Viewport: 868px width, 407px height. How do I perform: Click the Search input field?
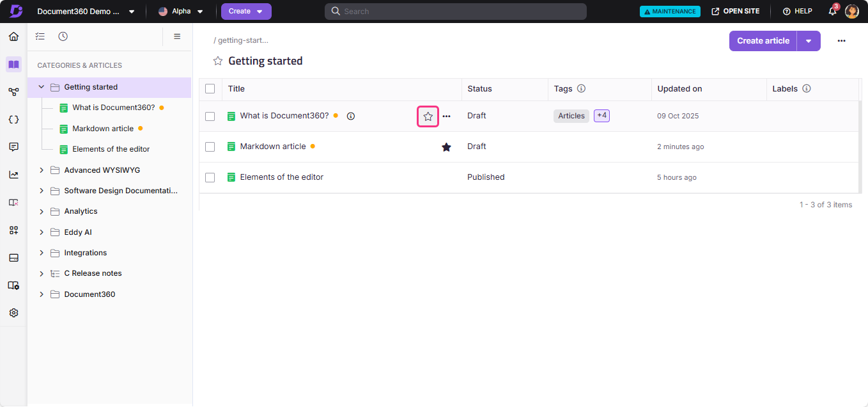pos(455,12)
